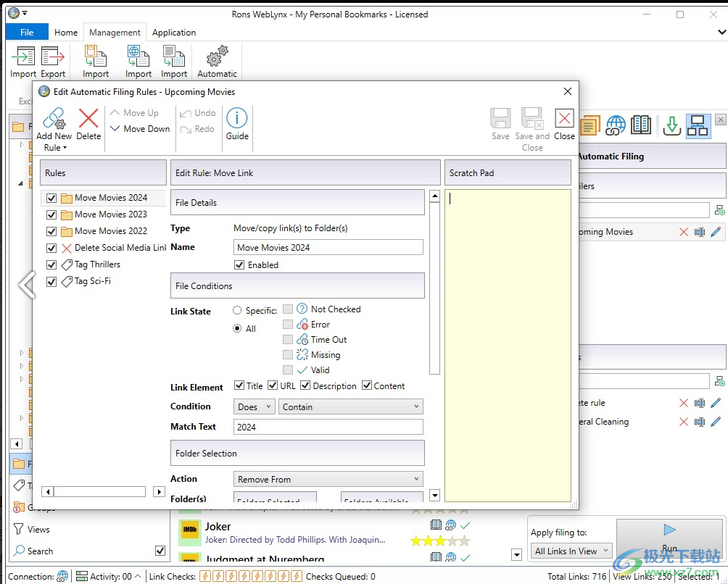
Task: Click the Match Text input field
Action: 328,427
